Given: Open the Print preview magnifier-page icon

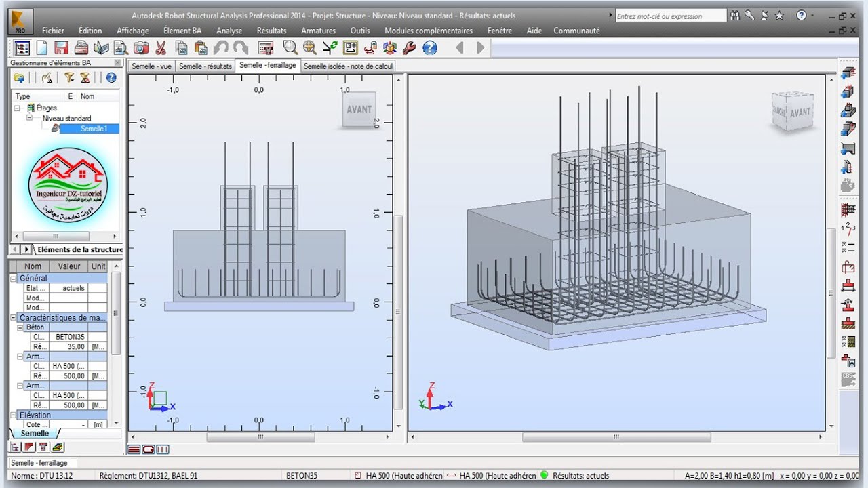Looking at the screenshot, I should coord(121,47).
